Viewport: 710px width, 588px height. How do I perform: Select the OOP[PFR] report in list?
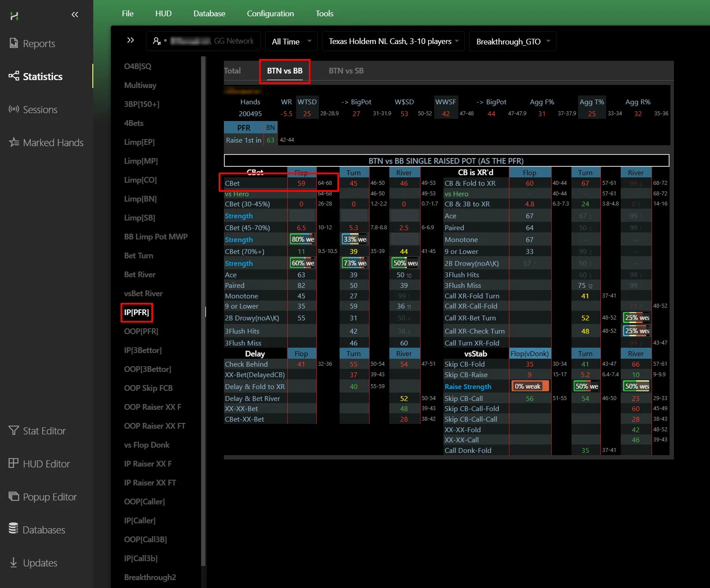point(141,331)
